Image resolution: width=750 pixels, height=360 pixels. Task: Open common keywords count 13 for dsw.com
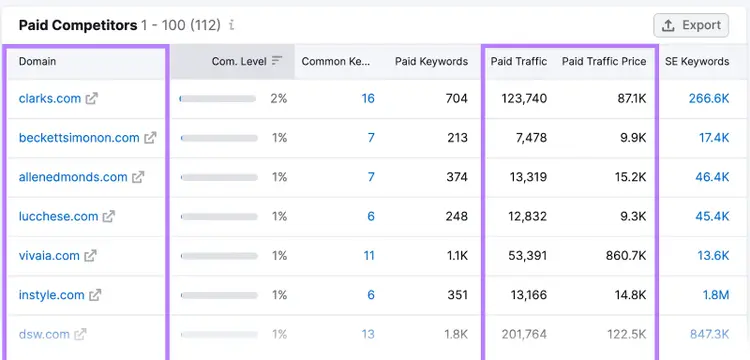[x=368, y=334]
